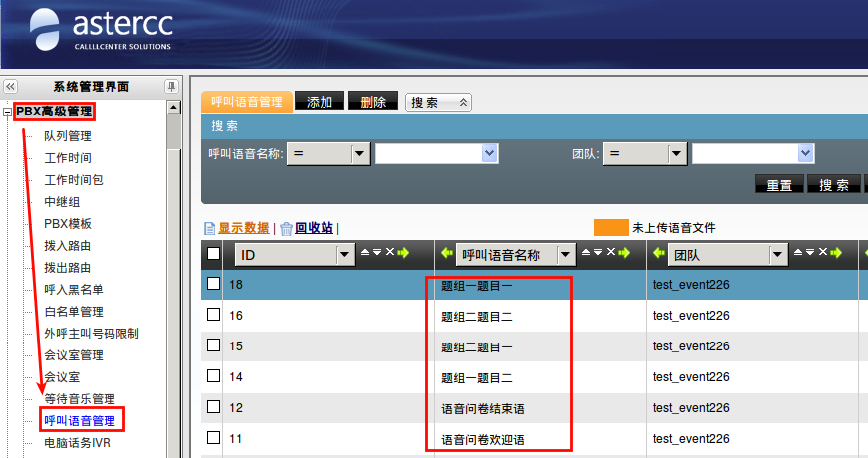This screenshot has width=868, height=458.
Task: Switch to the 呼叫语音管理 tab
Action: coord(247,102)
